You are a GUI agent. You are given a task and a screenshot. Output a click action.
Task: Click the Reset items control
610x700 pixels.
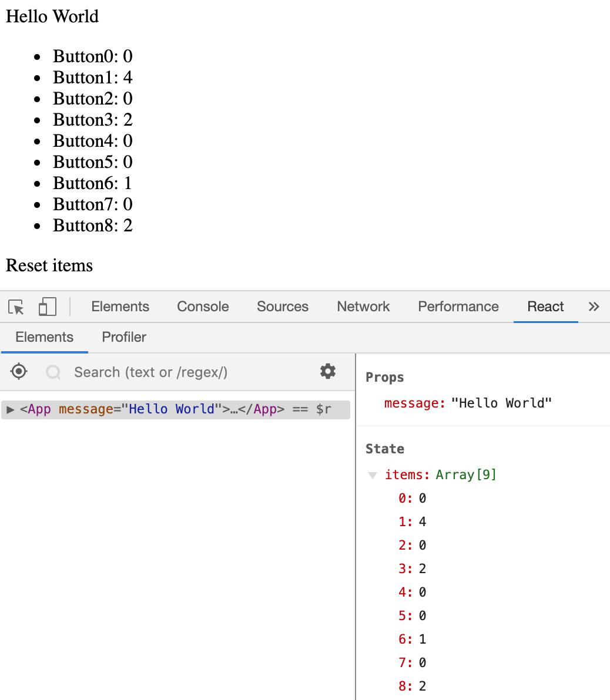point(49,265)
